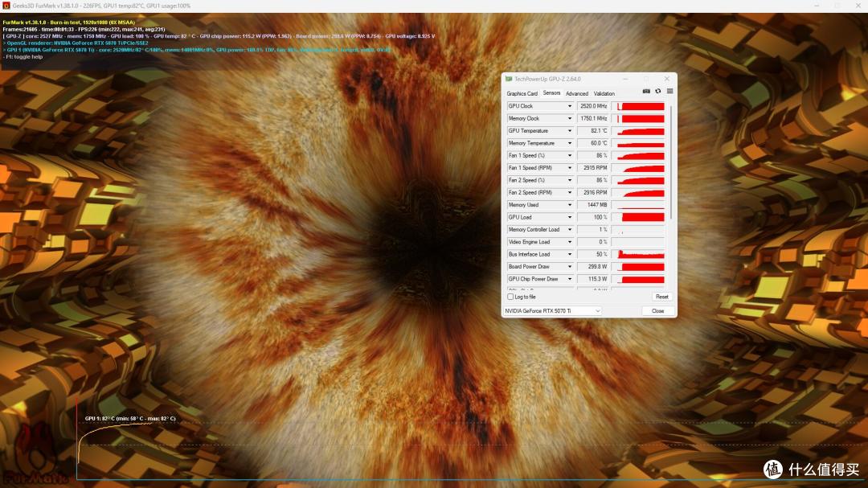
Task: Open the GPU Clock sensor dropdown
Action: [x=570, y=106]
